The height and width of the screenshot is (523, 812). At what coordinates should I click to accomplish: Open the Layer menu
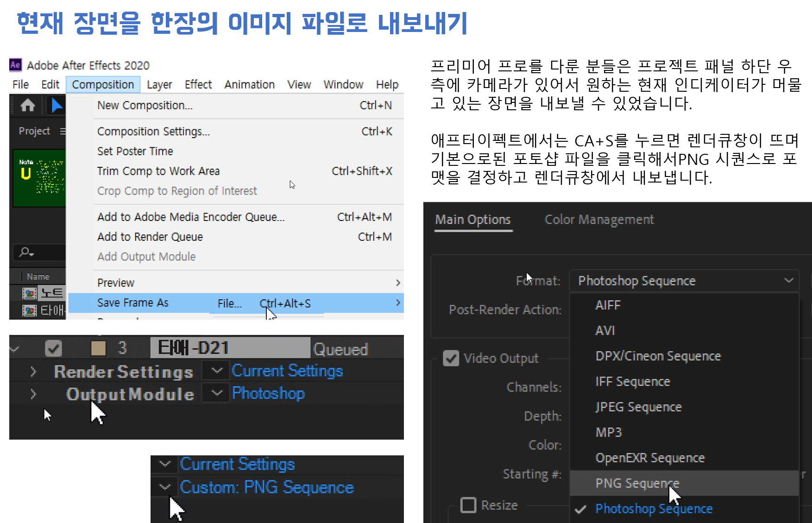(x=159, y=85)
